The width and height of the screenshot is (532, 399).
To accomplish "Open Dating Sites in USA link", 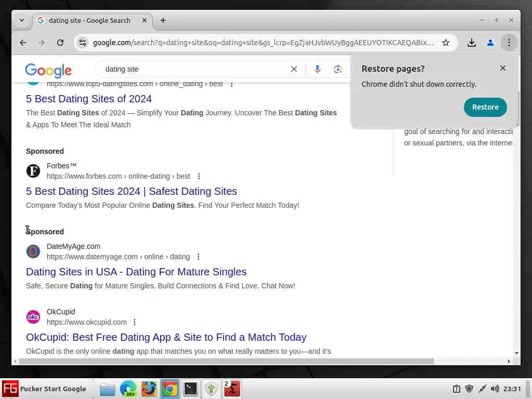I will coord(137,272).
